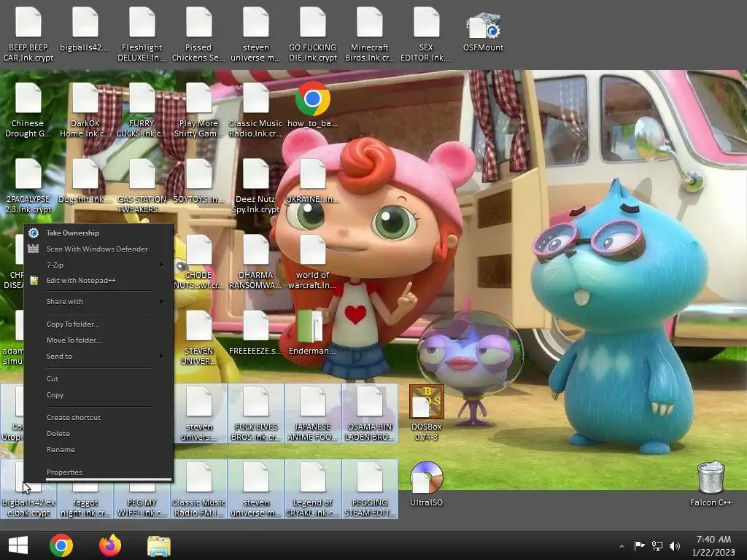Open the Action Center flag icon
Image resolution: width=747 pixels, height=560 pixels.
point(639,545)
